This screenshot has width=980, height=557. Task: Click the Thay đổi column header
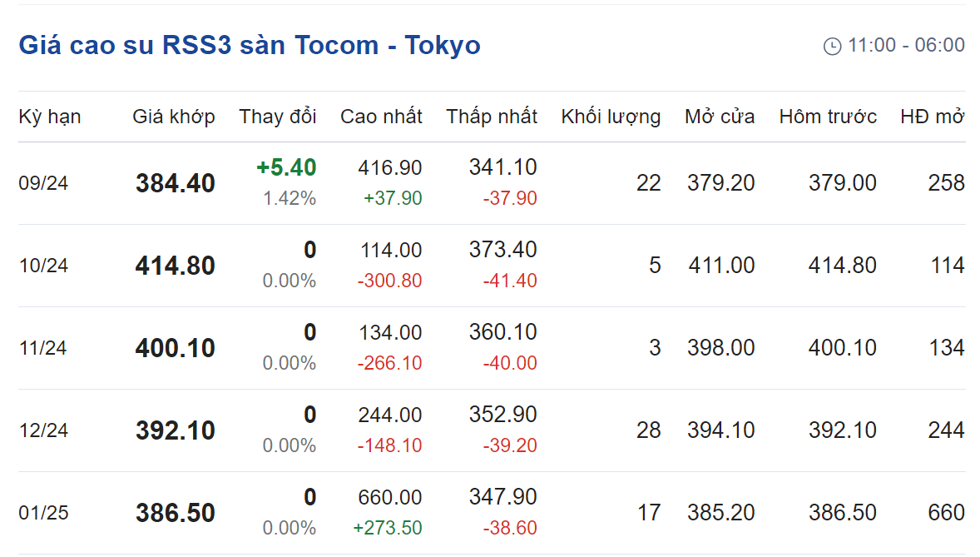click(x=278, y=117)
